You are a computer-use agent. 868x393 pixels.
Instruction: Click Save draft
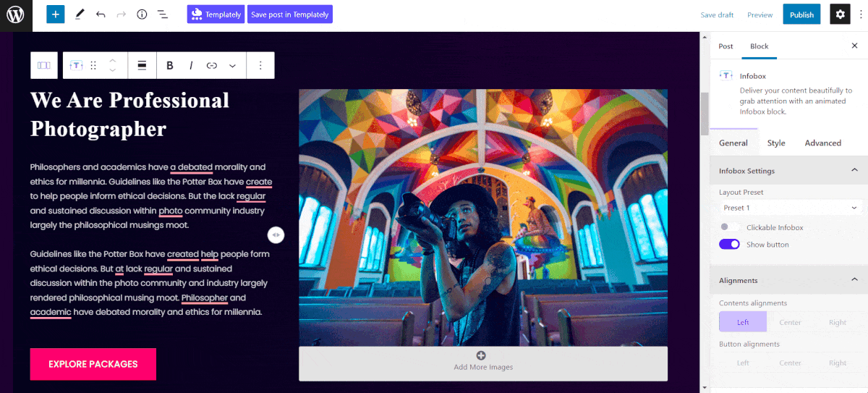click(x=717, y=14)
